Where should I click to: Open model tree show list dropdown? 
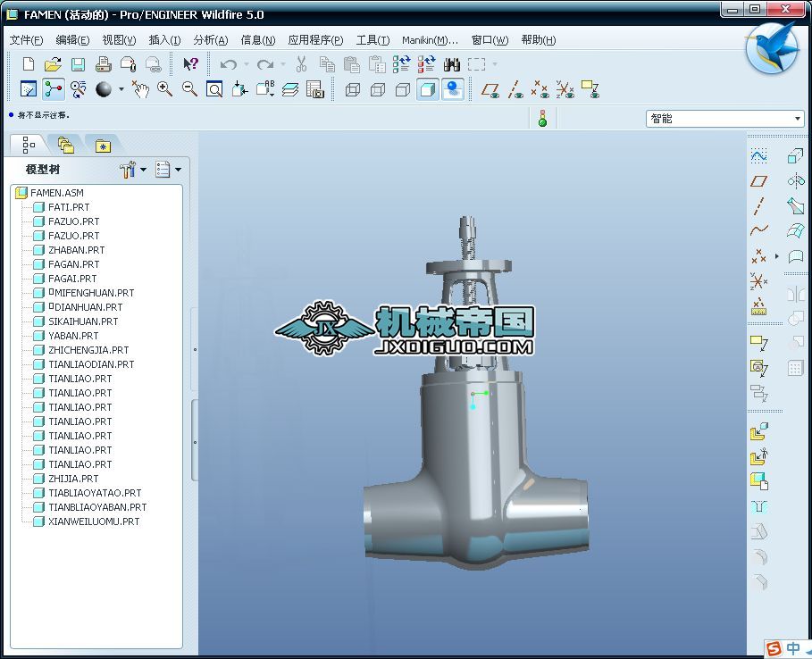coord(168,170)
